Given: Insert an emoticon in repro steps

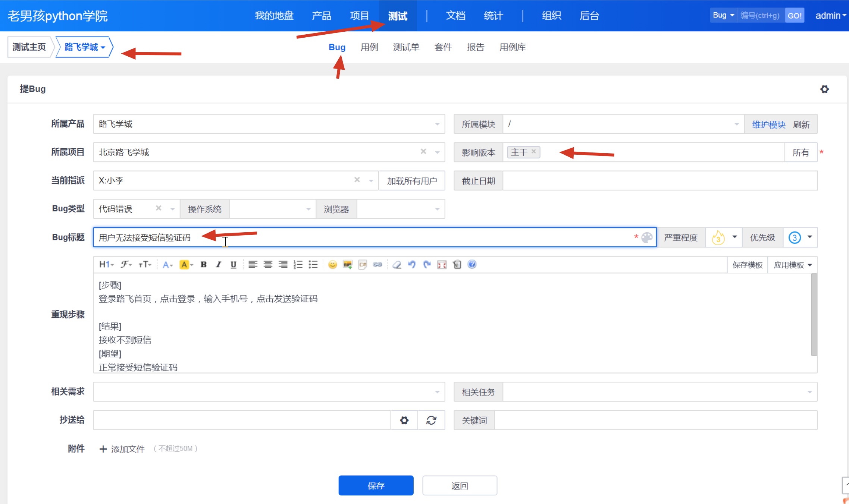Looking at the screenshot, I should (x=332, y=265).
